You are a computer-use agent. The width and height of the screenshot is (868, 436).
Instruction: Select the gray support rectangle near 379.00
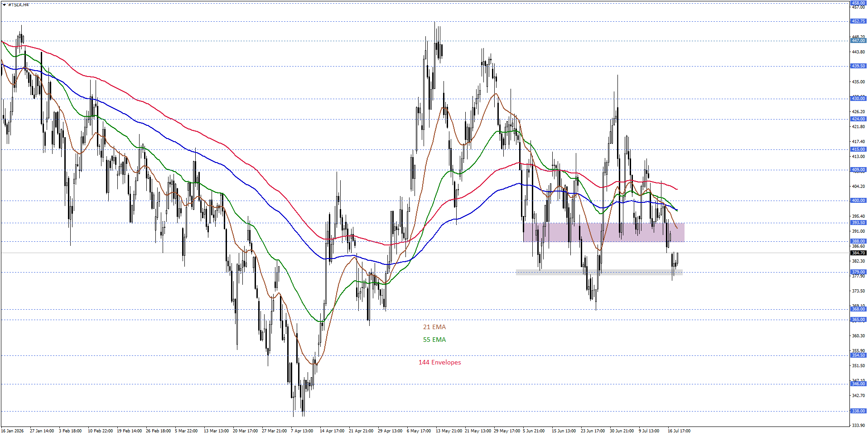(599, 273)
